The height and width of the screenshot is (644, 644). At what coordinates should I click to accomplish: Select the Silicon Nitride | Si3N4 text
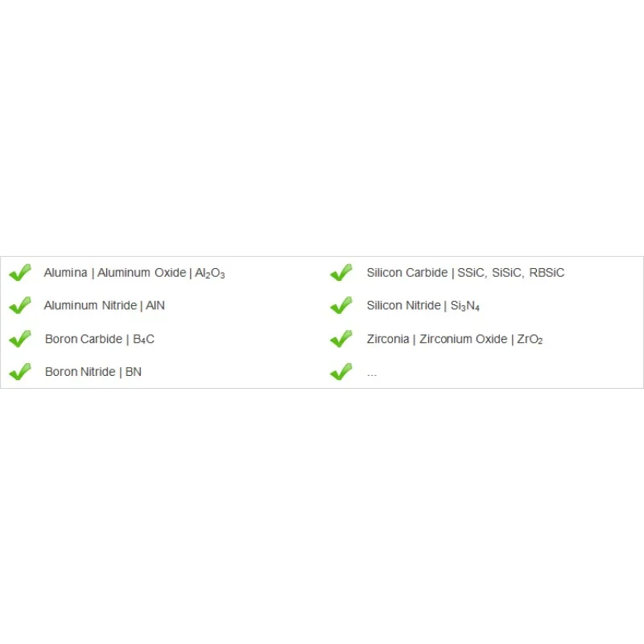click(423, 306)
